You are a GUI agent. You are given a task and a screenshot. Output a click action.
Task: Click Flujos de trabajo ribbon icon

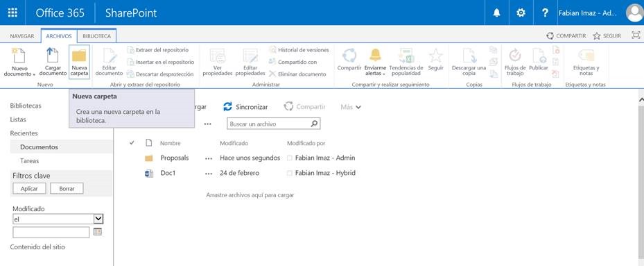click(x=515, y=63)
